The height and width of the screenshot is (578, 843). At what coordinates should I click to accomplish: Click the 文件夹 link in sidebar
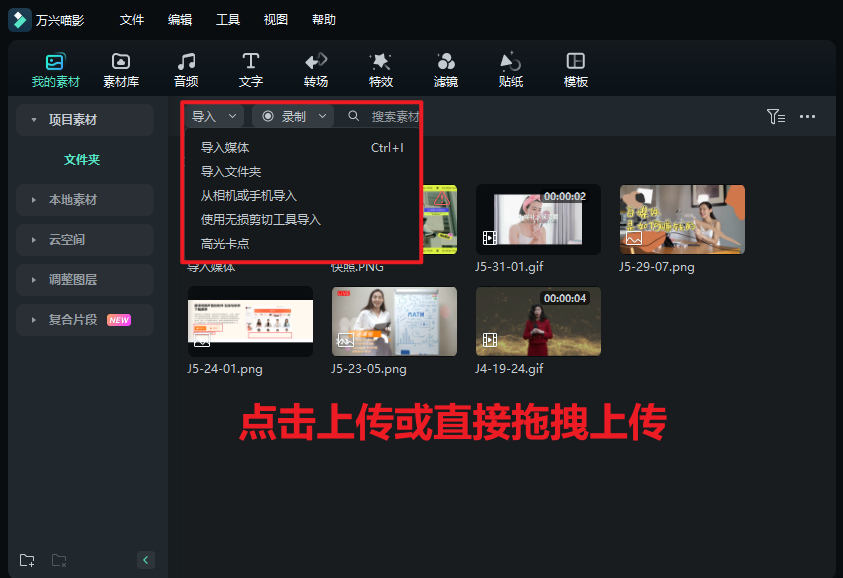(84, 160)
